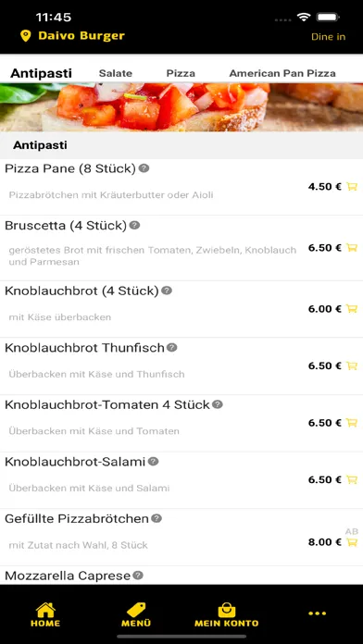363x644 pixels.
Task: Change the Dine in order mode
Action: click(x=328, y=37)
